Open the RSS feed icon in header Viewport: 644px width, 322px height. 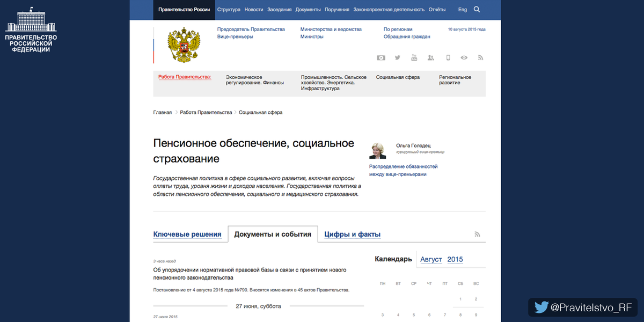pyautogui.click(x=481, y=57)
